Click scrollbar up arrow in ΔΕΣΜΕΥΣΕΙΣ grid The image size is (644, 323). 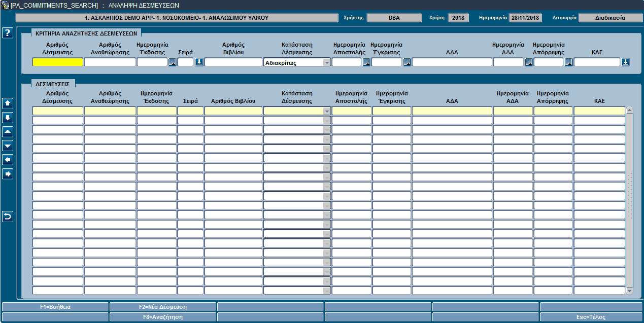(630, 110)
